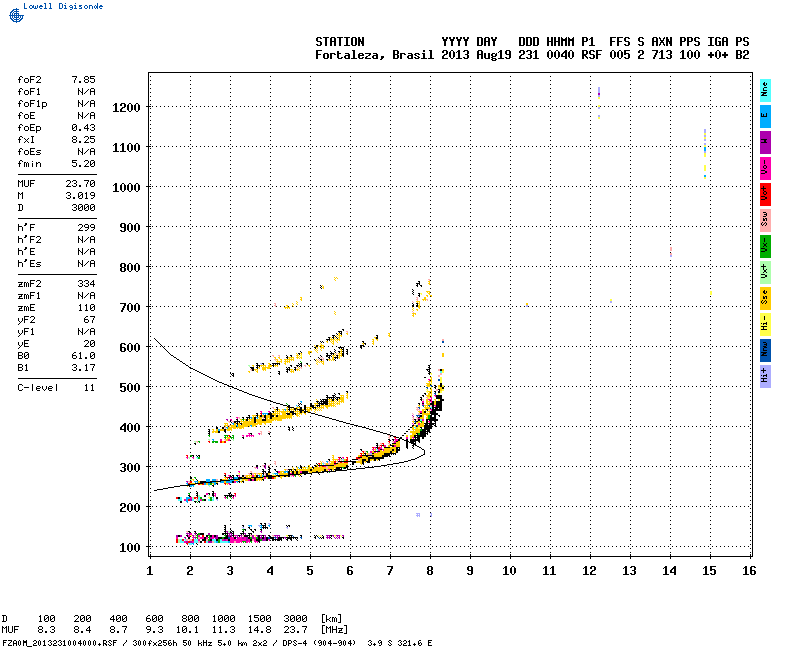Image resolution: width=800 pixels, height=650 pixels.
Task: Click the yE parameter label
Action: [x=23, y=344]
